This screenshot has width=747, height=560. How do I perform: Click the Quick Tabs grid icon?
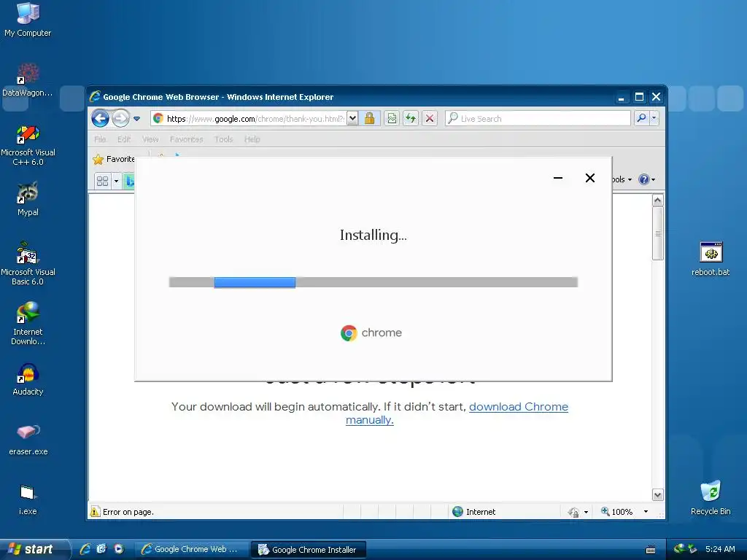click(102, 181)
